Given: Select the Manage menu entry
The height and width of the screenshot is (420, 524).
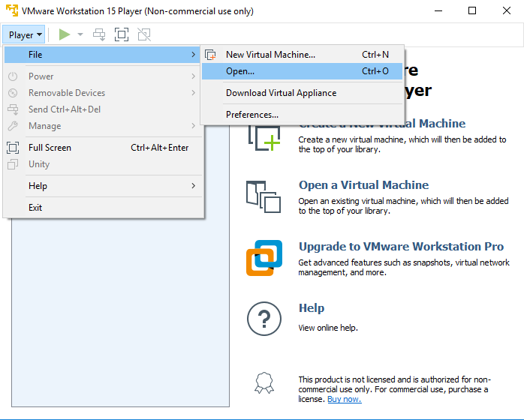Looking at the screenshot, I should click(x=103, y=126).
